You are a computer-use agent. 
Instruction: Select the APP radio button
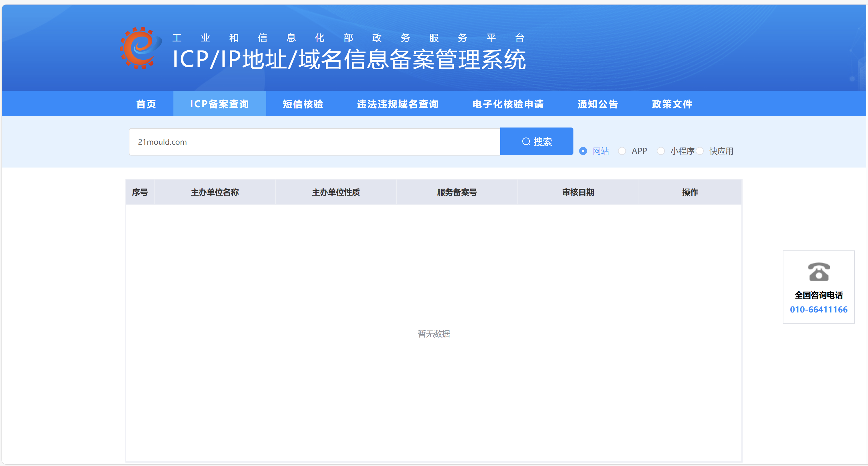(x=622, y=151)
